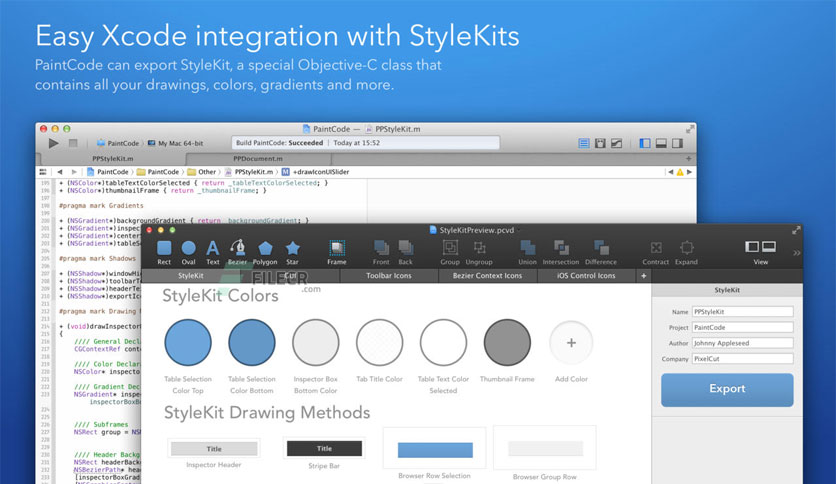
Task: Add a new canvas tab with plus
Action: 644,276
